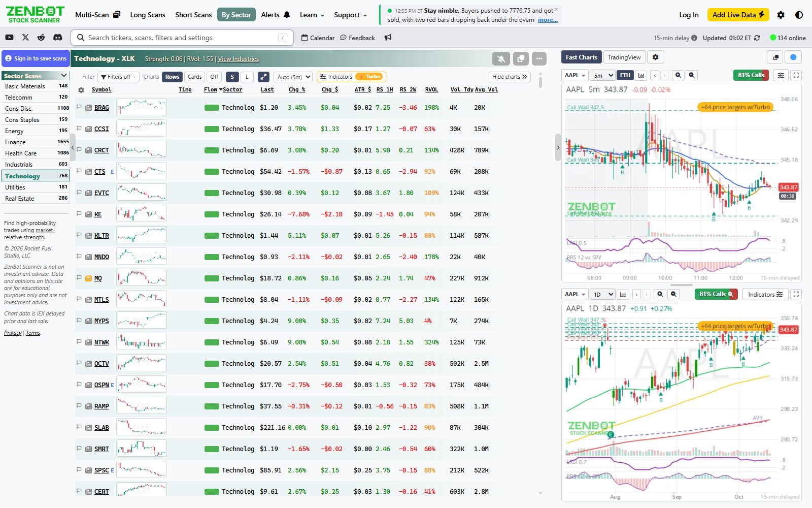Open indicator sliders on the 5m chart
Image resolution: width=812 pixels, height=508 pixels.
[781, 75]
